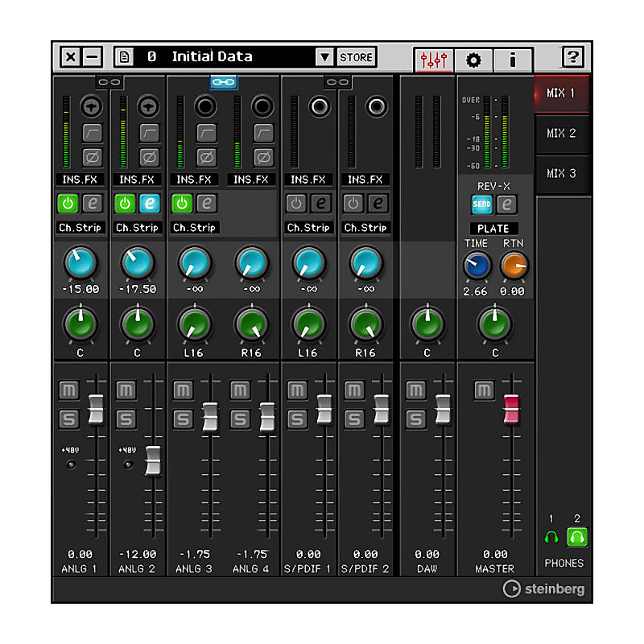Enable the channel strip power on S/PDIF 1
Viewport: 644px width, 644px height.
point(296,204)
